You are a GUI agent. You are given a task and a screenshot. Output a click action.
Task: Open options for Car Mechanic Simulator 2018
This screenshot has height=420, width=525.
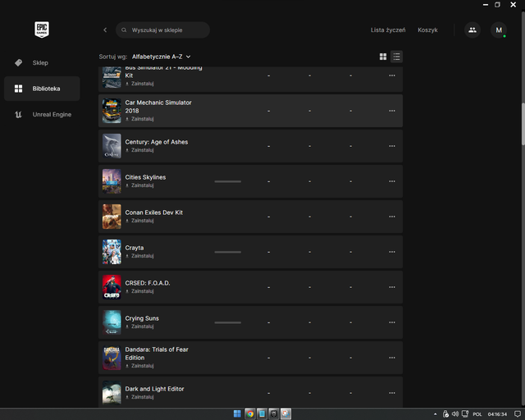point(392,111)
